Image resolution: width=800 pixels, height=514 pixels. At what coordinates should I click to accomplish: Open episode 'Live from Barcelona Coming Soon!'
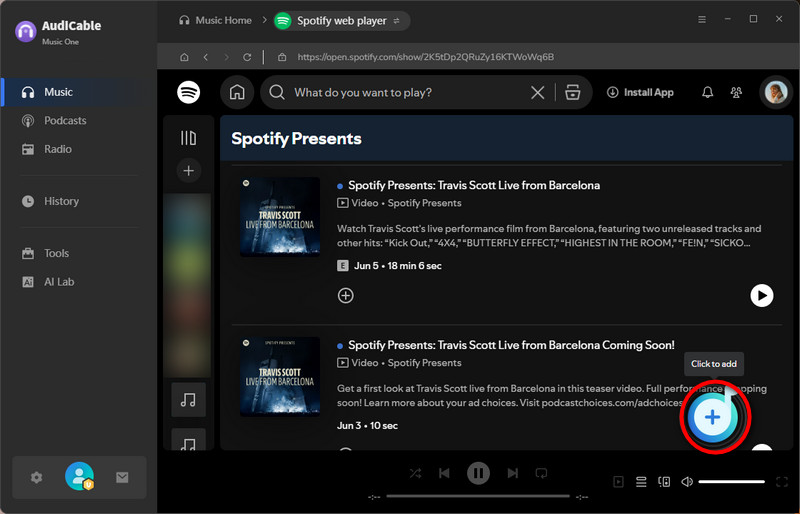511,345
